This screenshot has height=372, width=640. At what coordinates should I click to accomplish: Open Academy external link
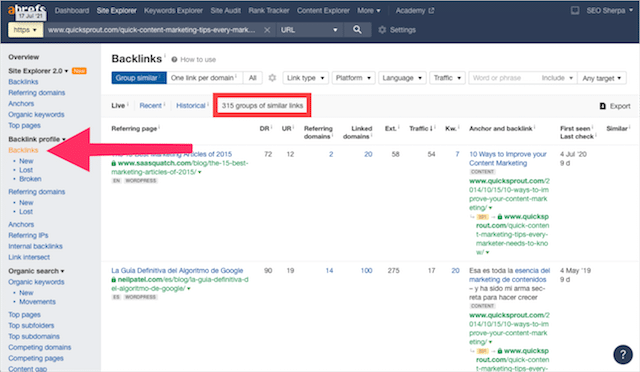tap(414, 10)
